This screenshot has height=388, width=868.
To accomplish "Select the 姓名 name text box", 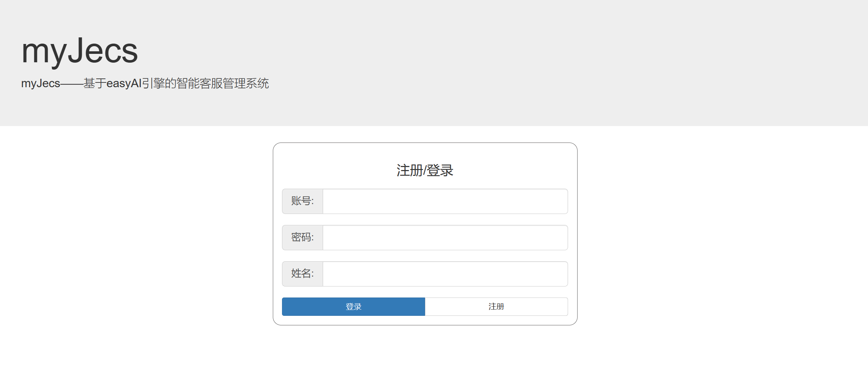I will (445, 274).
